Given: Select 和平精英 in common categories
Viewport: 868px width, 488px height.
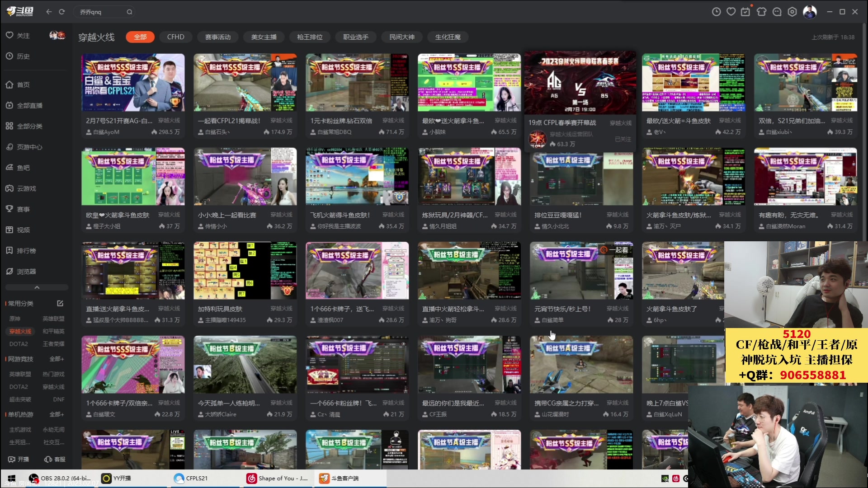Looking at the screenshot, I should coord(53,332).
